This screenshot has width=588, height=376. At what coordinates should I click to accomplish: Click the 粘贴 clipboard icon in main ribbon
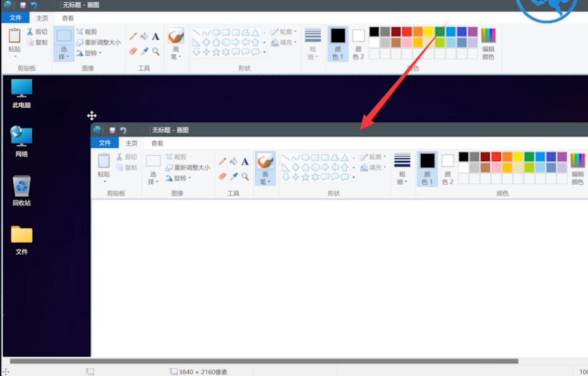click(x=15, y=35)
